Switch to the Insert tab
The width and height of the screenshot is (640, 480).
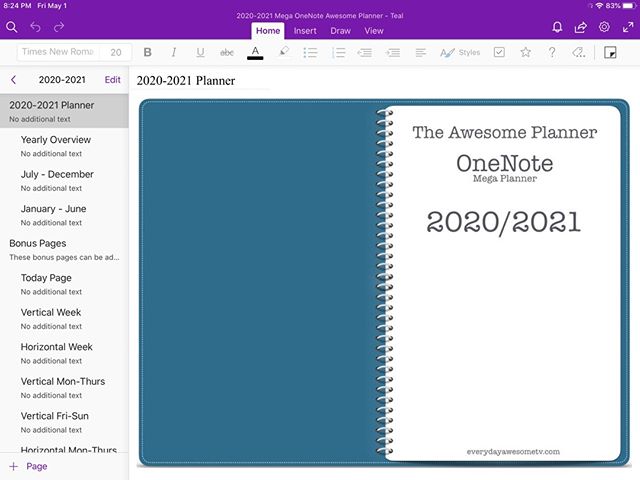pyautogui.click(x=305, y=31)
